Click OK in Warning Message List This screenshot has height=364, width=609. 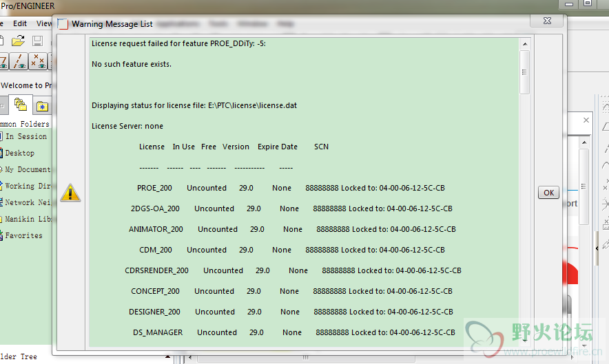(x=548, y=193)
